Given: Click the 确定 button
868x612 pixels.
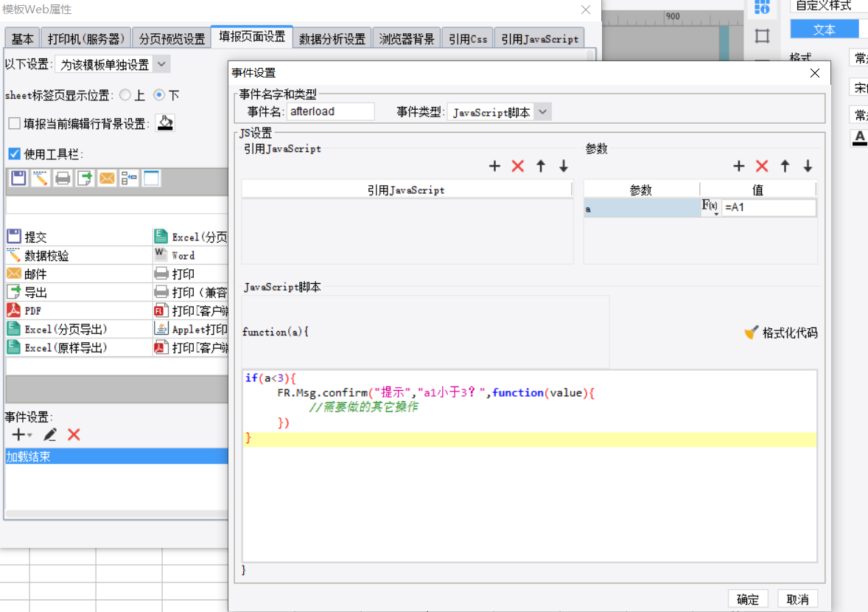Looking at the screenshot, I should tap(747, 599).
